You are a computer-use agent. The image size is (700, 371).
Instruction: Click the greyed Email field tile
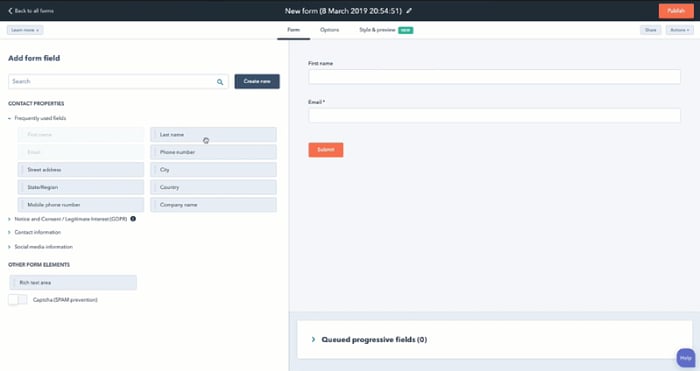[81, 152]
